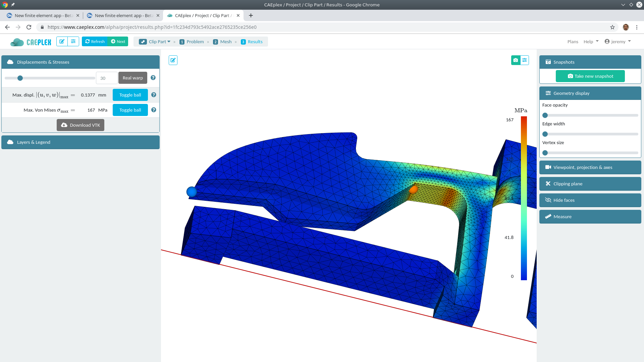The image size is (644, 362).
Task: Toggle the Real warp button
Action: (x=133, y=78)
